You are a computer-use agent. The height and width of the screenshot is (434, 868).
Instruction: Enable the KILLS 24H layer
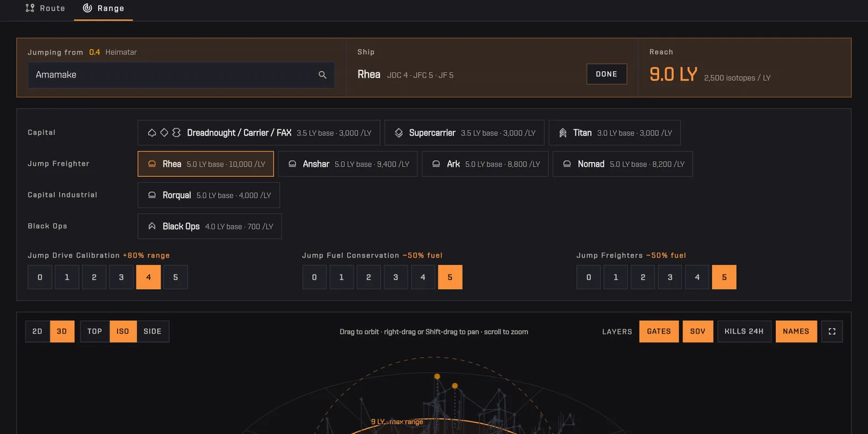pos(744,331)
